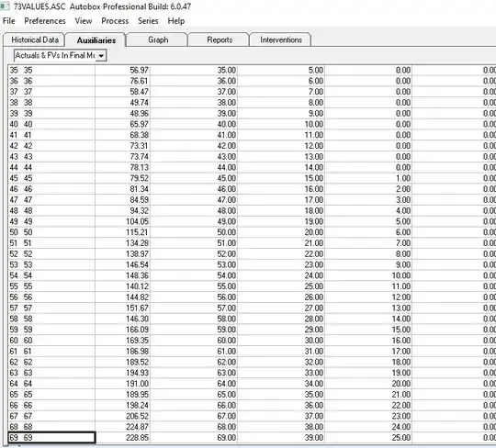
Task: Click the cell with value 191.00
Action: click(x=122, y=384)
